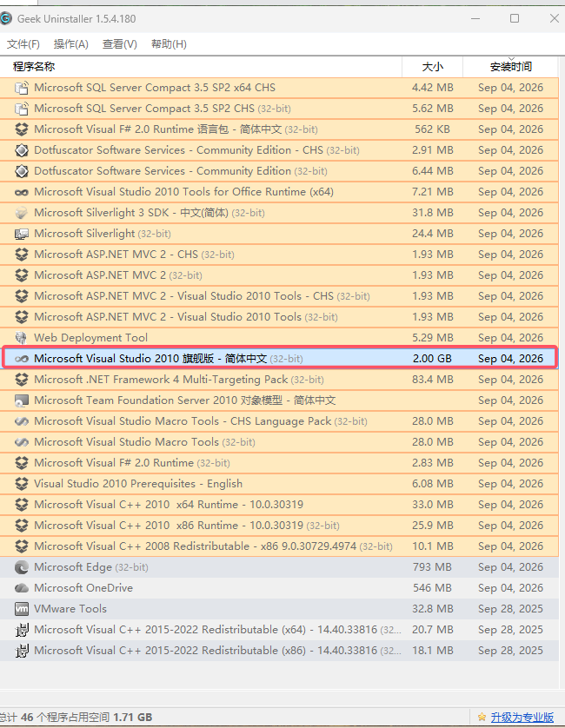The image size is (565, 728).
Task: Click the 2.00 GB size value
Action: point(432,359)
